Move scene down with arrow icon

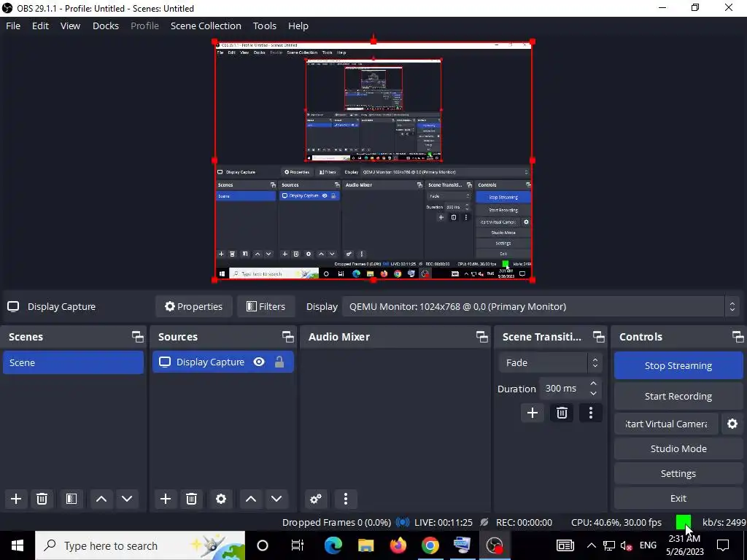click(x=127, y=499)
